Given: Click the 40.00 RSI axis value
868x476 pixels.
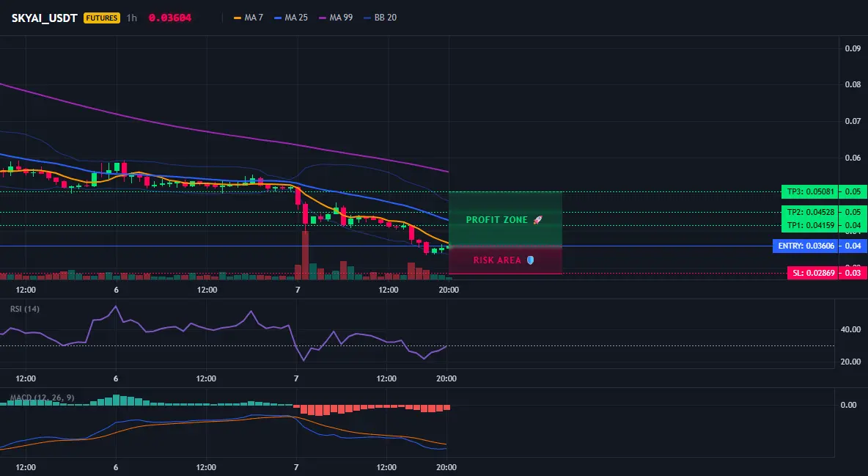Looking at the screenshot, I should coord(851,330).
